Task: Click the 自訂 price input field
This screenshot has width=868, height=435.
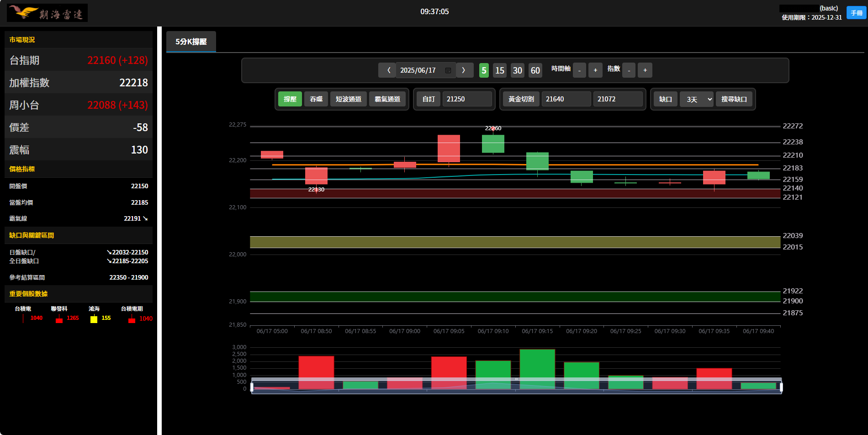Action: pyautogui.click(x=466, y=99)
